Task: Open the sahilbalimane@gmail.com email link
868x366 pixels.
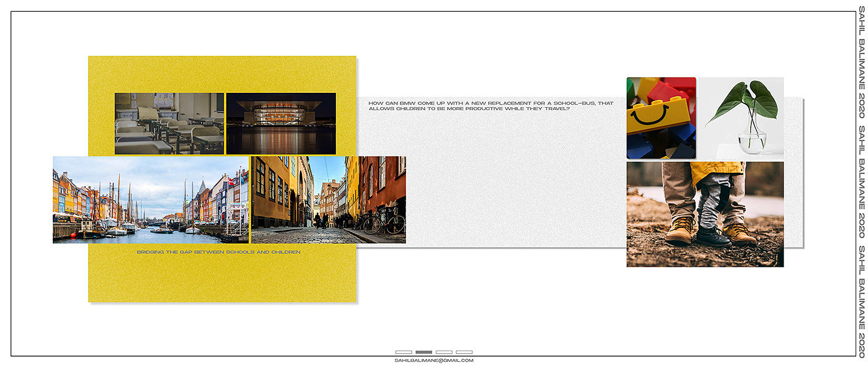Action: (x=434, y=360)
